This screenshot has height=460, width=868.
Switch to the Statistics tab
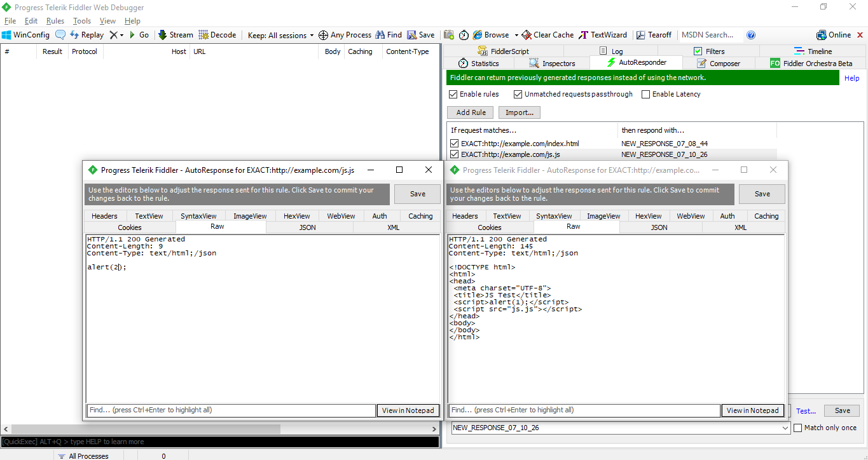478,64
